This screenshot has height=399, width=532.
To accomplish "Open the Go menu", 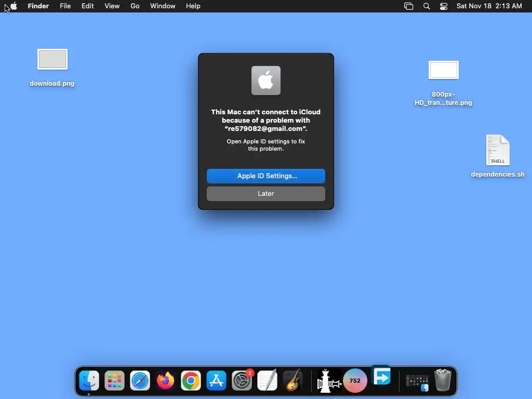I will [135, 6].
